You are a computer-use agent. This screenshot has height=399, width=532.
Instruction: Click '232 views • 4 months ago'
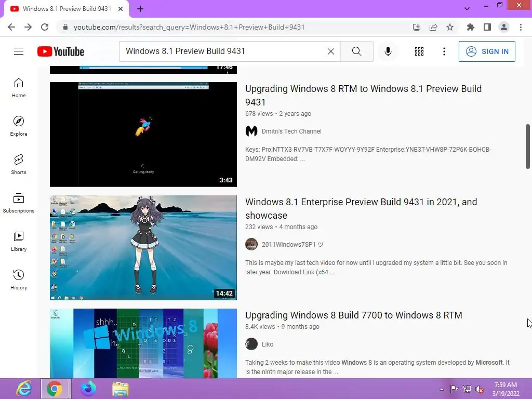(281, 227)
